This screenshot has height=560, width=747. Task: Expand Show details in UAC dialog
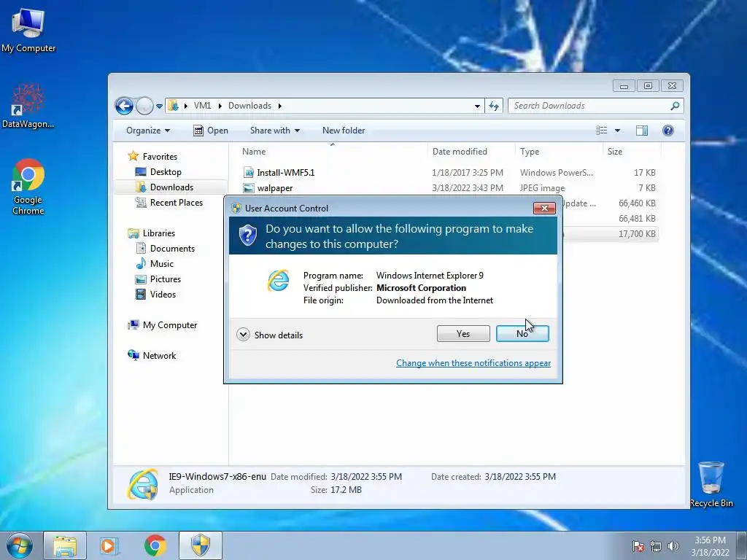pyautogui.click(x=270, y=335)
